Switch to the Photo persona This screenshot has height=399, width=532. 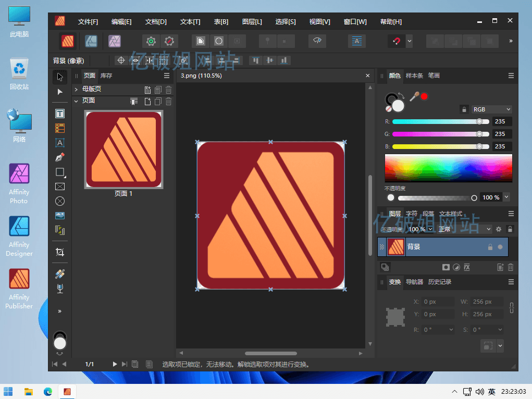click(x=114, y=41)
